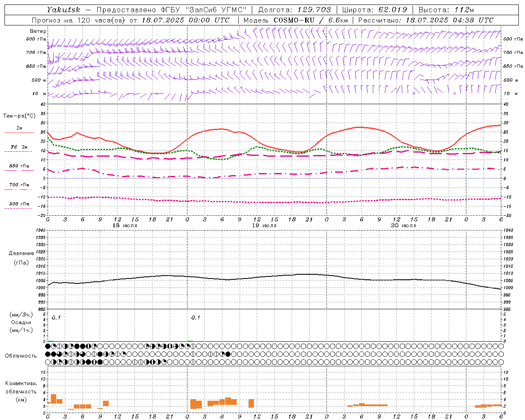
Task: Click the "Широта: 62.019" latitude value
Action: [x=374, y=10]
